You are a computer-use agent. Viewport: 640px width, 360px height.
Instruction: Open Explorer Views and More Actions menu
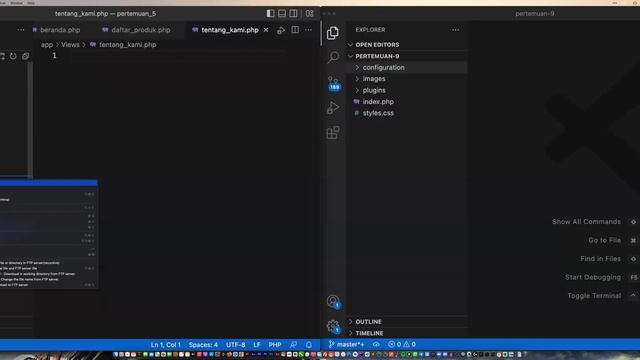click(455, 30)
